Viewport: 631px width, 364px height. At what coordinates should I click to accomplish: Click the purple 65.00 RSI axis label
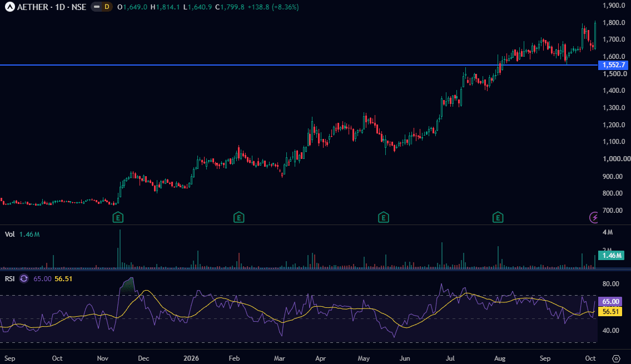tap(610, 302)
